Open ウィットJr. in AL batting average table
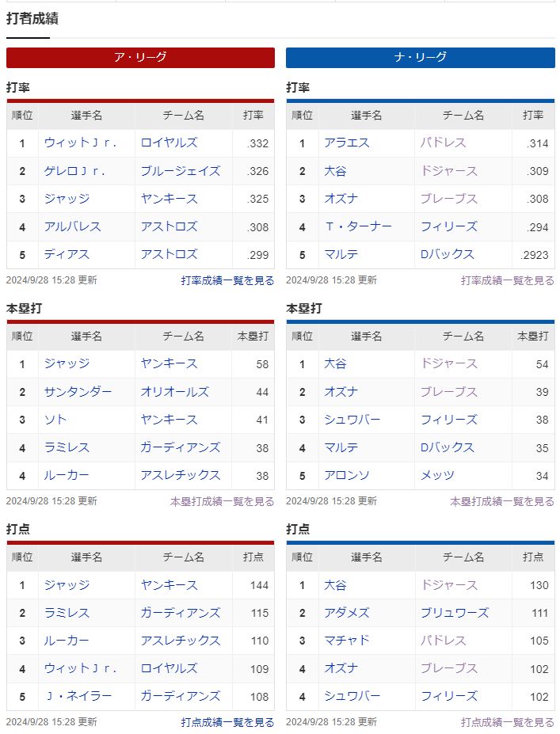Viewport: 560px width, 734px height. (x=80, y=143)
